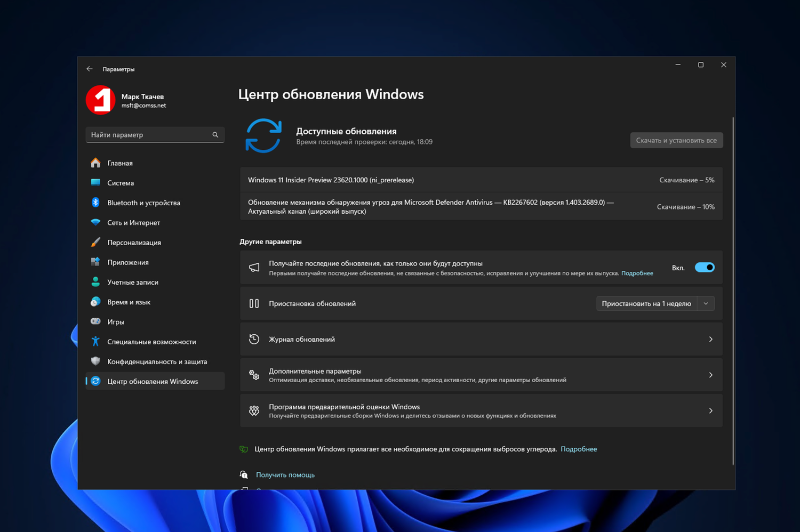Click the Персонализация brush icon
Screen dimensions: 800x532
pos(95,242)
